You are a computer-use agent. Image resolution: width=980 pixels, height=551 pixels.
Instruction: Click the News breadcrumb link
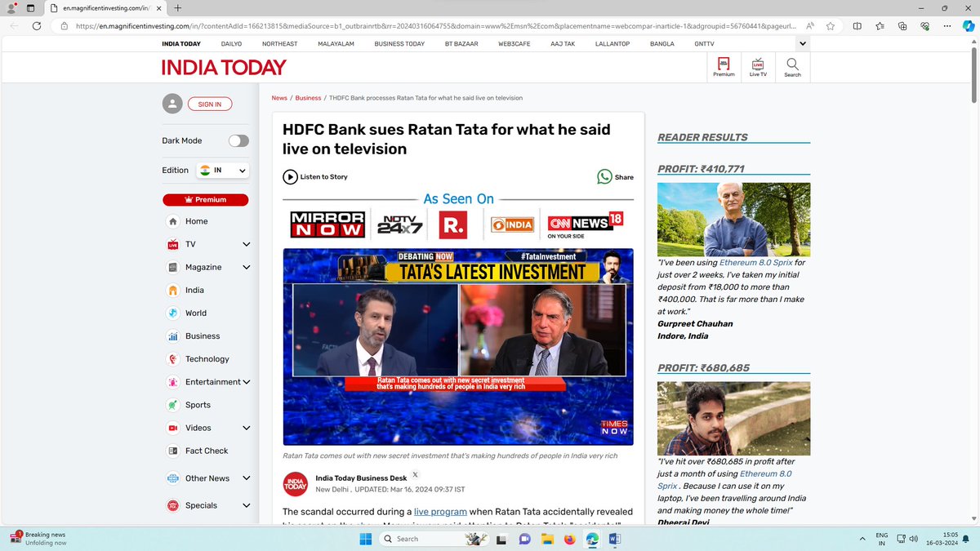coord(279,98)
